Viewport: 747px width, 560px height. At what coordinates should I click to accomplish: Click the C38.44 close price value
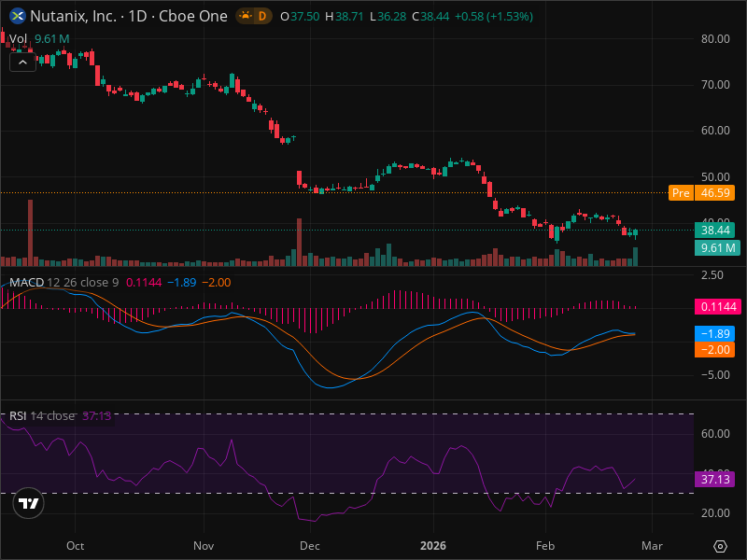(430, 16)
